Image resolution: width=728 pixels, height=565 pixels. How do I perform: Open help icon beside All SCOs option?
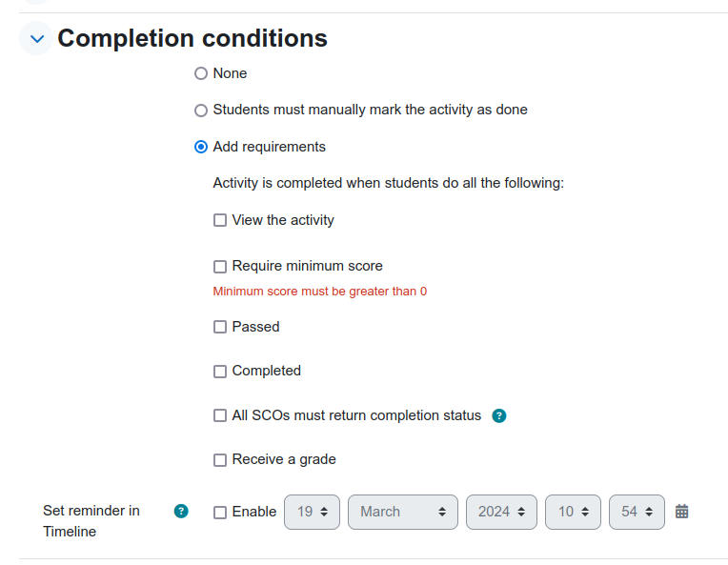499,415
